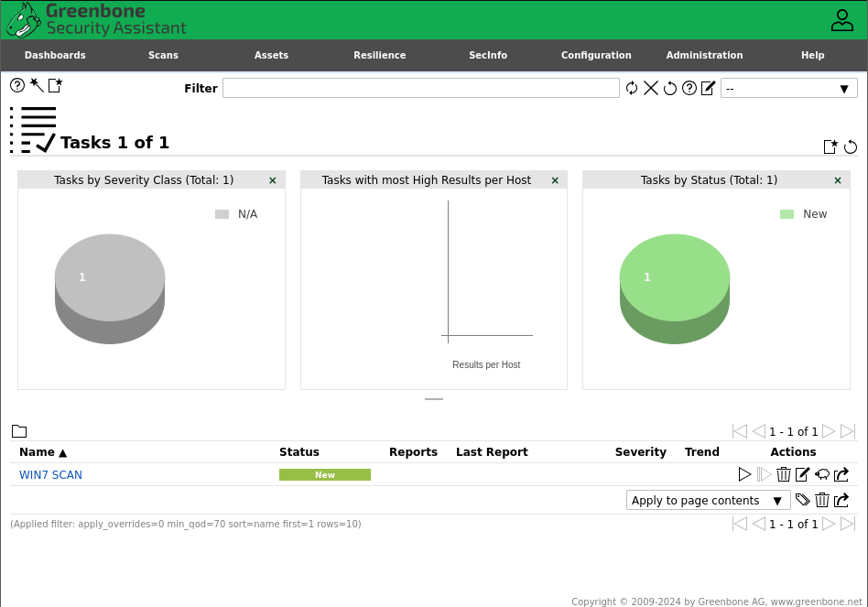Screen dimensions: 868x607
Task: Go to next page in bottom pagination
Action: (x=829, y=524)
